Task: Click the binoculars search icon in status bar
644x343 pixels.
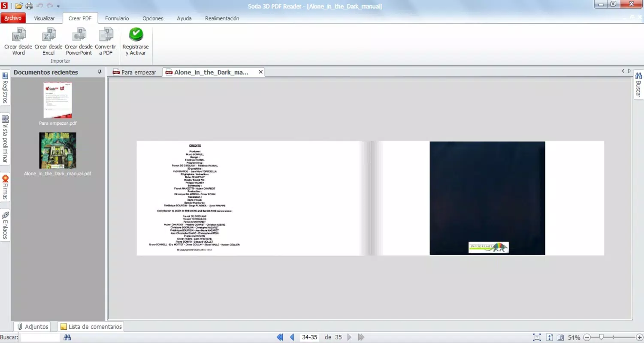Action: point(67,337)
